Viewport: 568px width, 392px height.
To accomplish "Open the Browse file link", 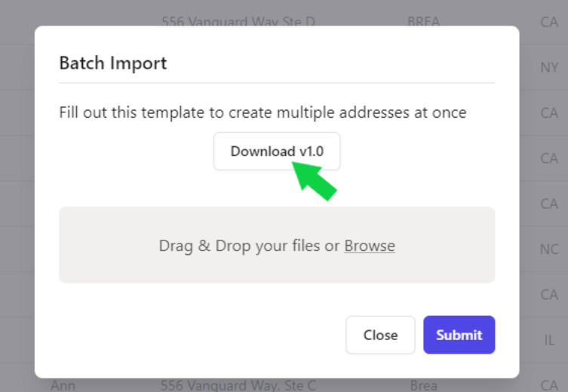I will (370, 246).
